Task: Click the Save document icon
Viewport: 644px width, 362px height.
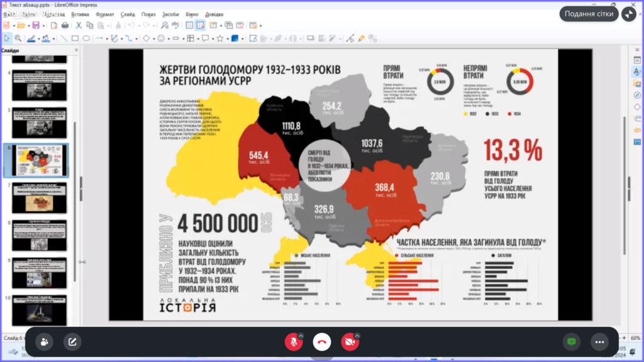Action: pos(35,25)
